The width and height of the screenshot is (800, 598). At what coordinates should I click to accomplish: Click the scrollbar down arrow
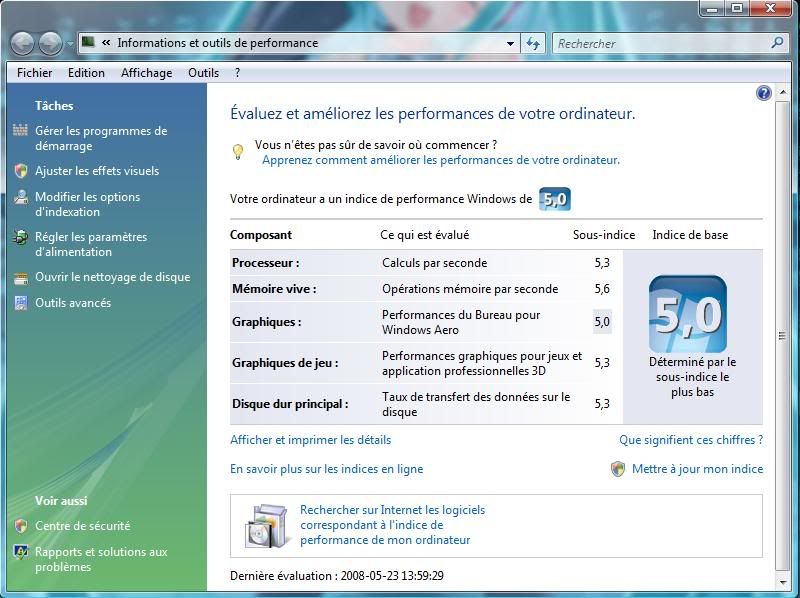pos(782,582)
